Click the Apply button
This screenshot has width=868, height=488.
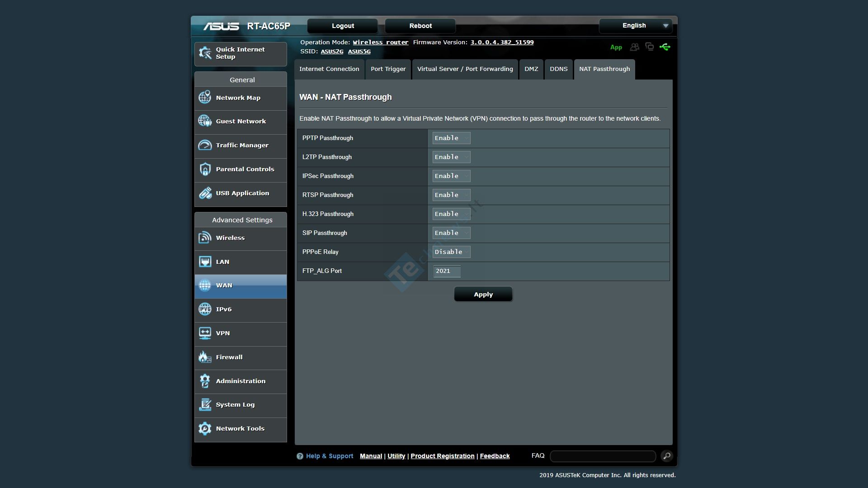(483, 294)
